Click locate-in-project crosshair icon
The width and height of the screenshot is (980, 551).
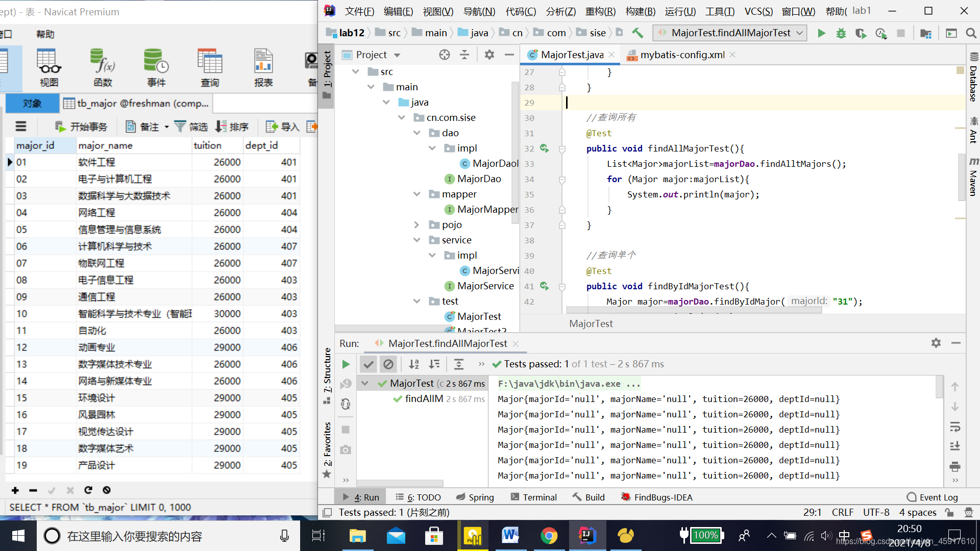point(444,55)
